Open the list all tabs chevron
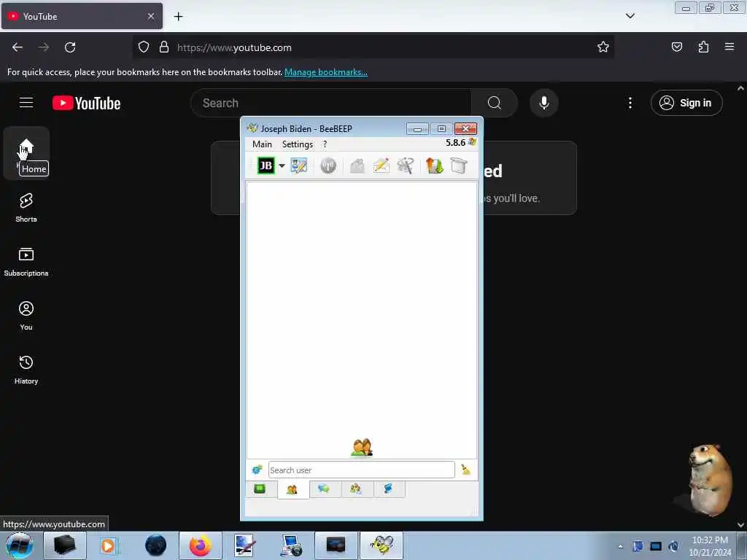Screen dimensions: 747x560 click(x=630, y=16)
